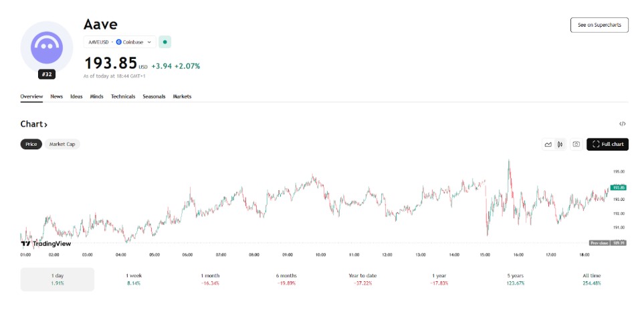
Task: Click See on Supercharts button
Action: pos(599,25)
